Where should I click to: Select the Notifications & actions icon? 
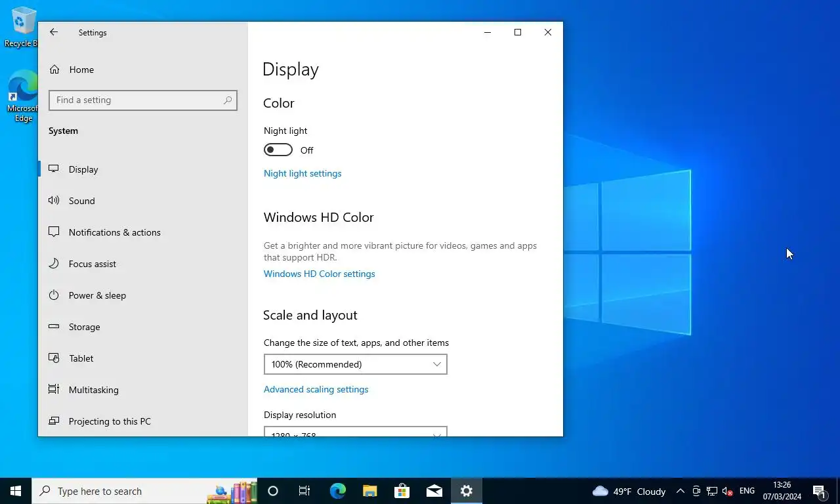[54, 232]
